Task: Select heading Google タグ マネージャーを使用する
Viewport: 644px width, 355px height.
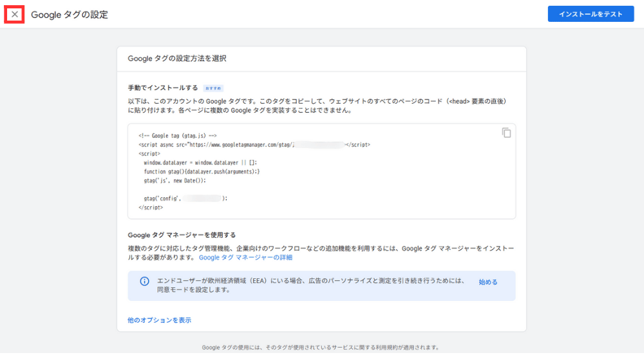Action: (182, 235)
